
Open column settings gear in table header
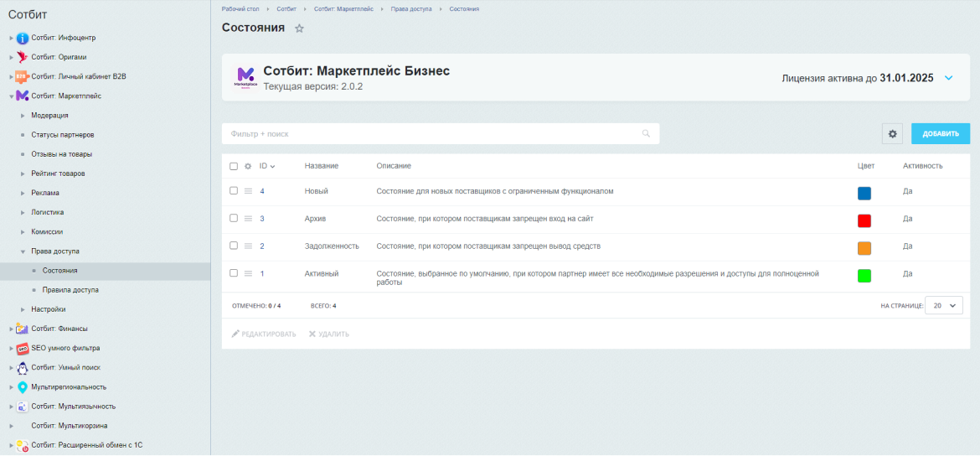click(x=247, y=166)
